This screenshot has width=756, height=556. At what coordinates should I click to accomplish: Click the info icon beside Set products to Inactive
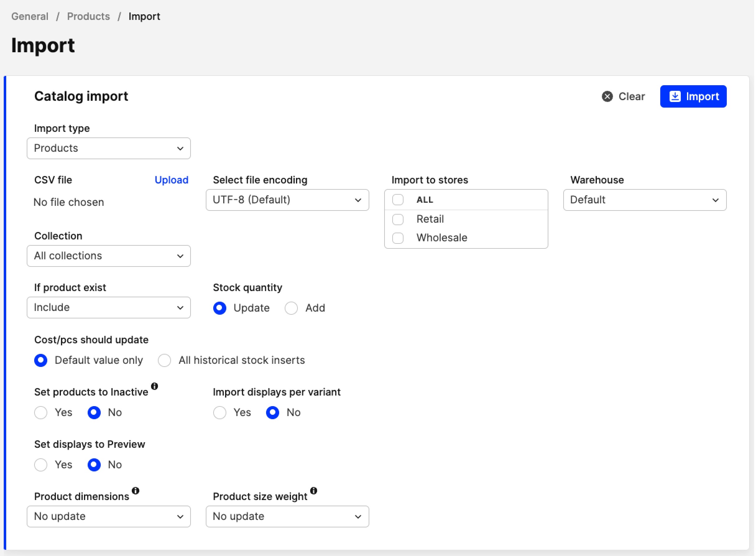[155, 387]
